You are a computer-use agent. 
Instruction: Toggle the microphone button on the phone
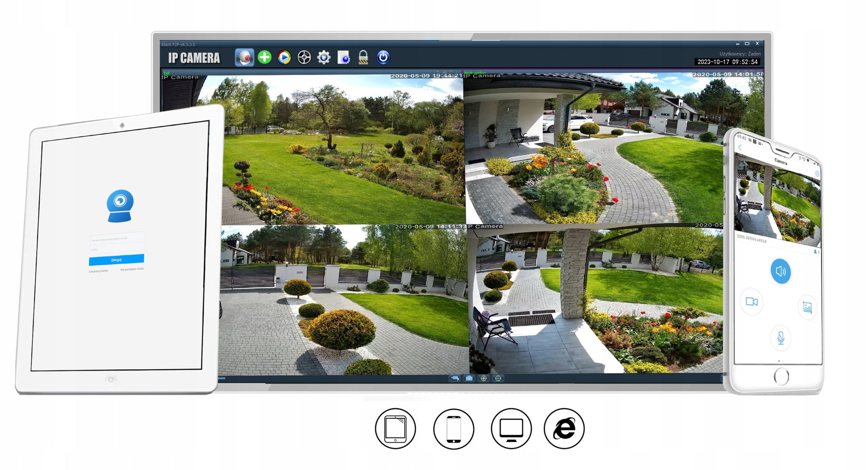(x=781, y=337)
